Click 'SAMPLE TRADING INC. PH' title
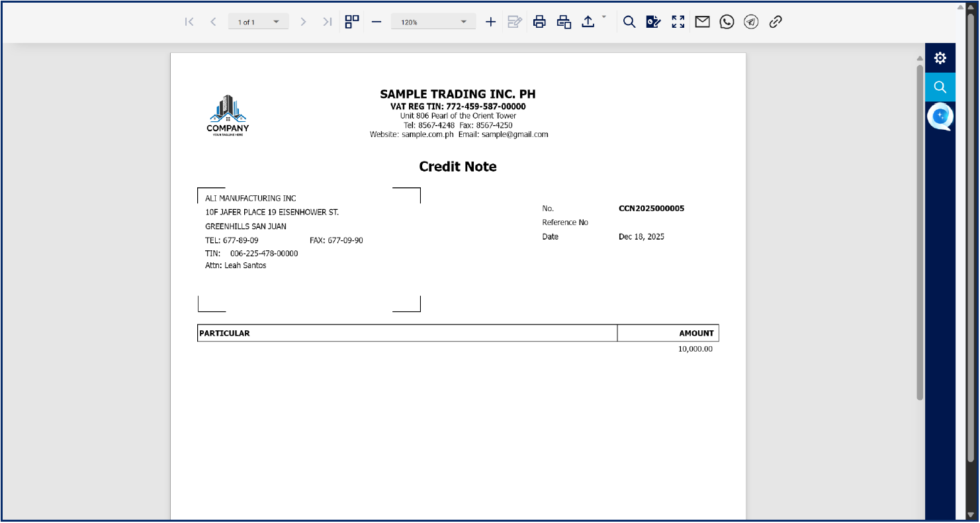Viewport: 980px width, 523px height. [458, 94]
